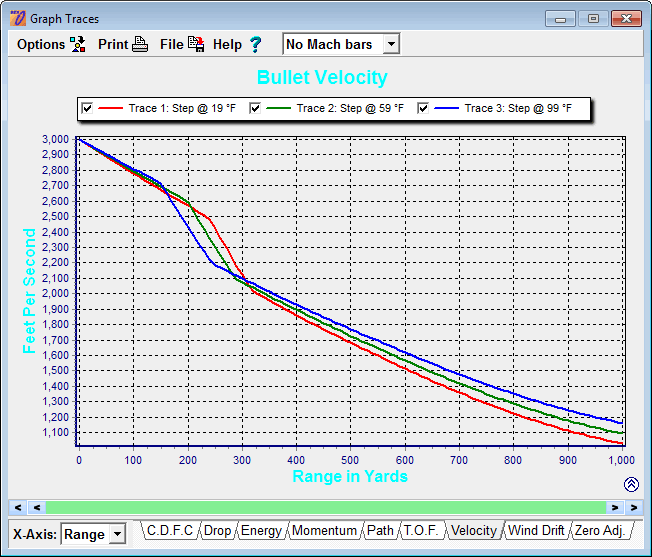Image resolution: width=652 pixels, height=557 pixels.
Task: Click the 1,000 x-axis value
Action: (622, 460)
